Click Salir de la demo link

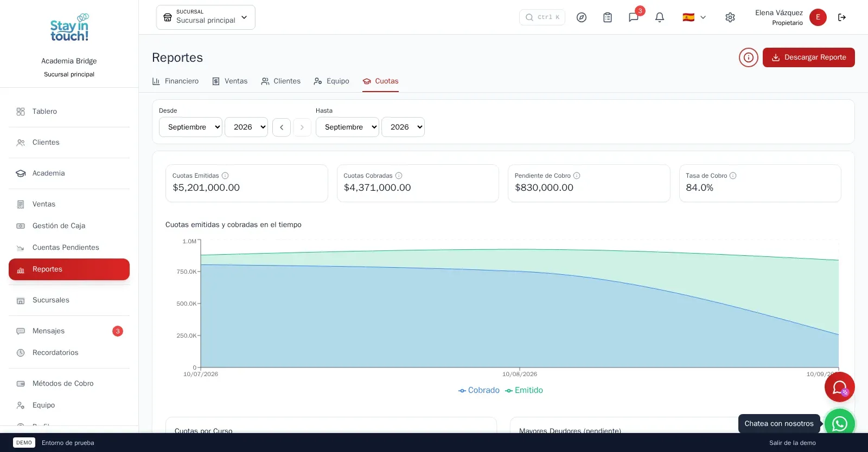(793, 443)
